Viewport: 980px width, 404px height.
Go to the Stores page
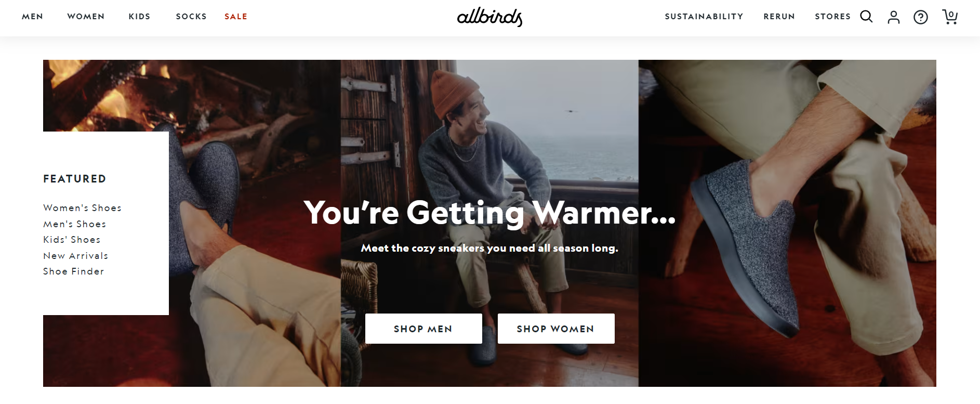[x=832, y=17]
